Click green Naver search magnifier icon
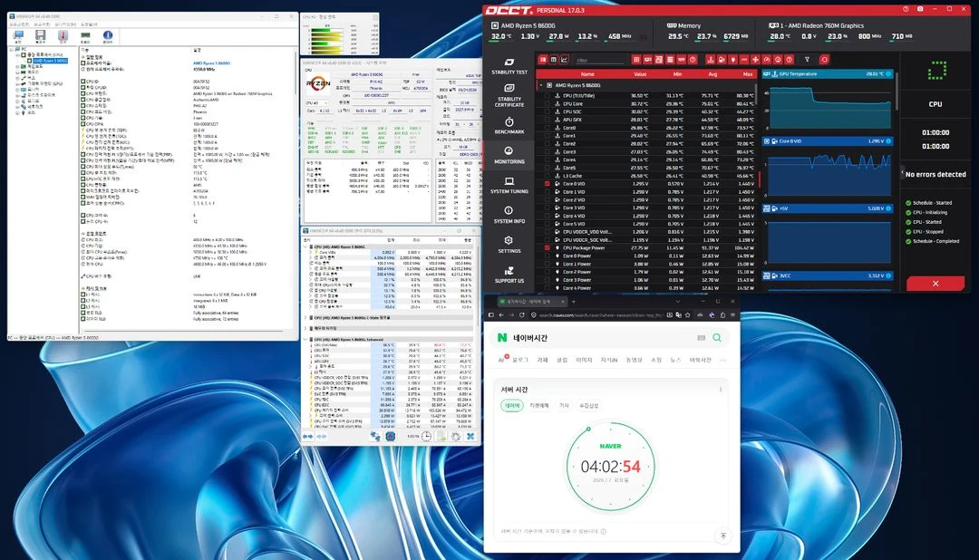 point(717,338)
